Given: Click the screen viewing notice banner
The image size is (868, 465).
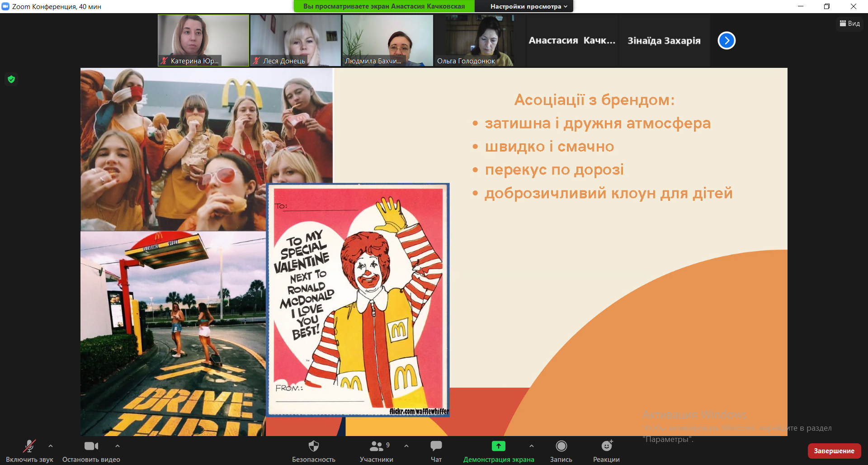Looking at the screenshot, I should 384,6.
